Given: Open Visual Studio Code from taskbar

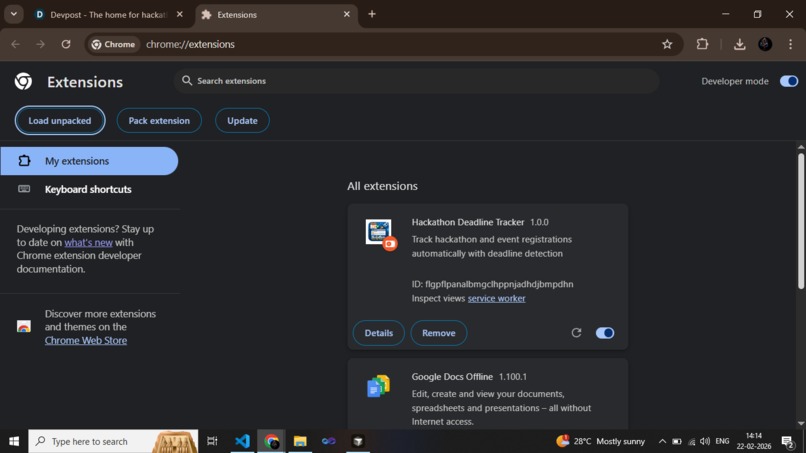Looking at the screenshot, I should [242, 441].
